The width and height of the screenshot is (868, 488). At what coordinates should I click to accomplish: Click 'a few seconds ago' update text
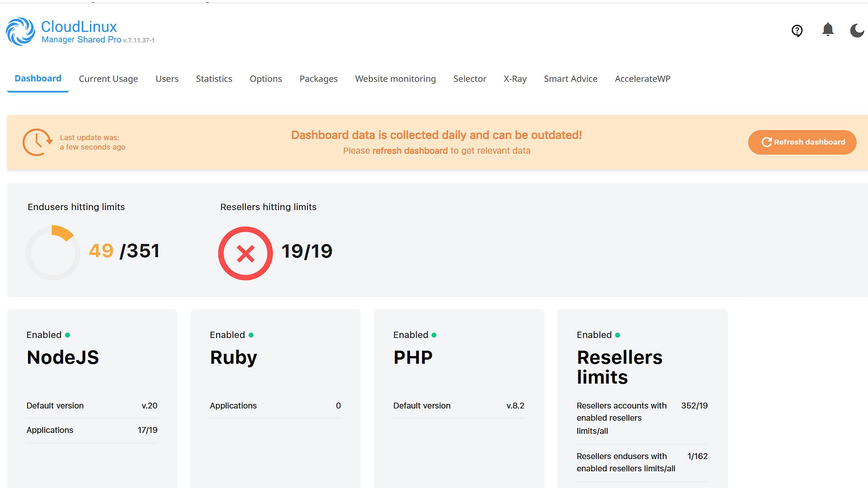click(x=93, y=147)
